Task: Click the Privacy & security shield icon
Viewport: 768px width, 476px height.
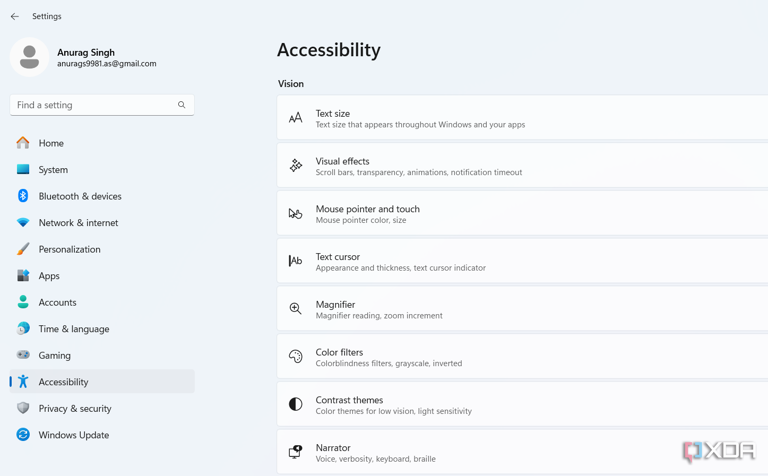Action: click(x=23, y=408)
